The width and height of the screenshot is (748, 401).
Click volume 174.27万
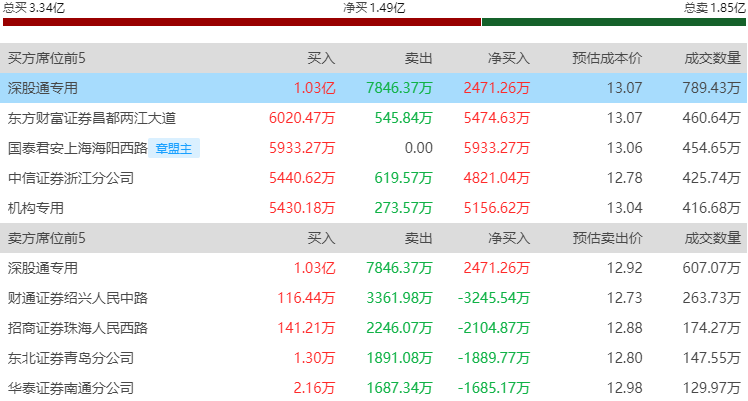point(711,328)
